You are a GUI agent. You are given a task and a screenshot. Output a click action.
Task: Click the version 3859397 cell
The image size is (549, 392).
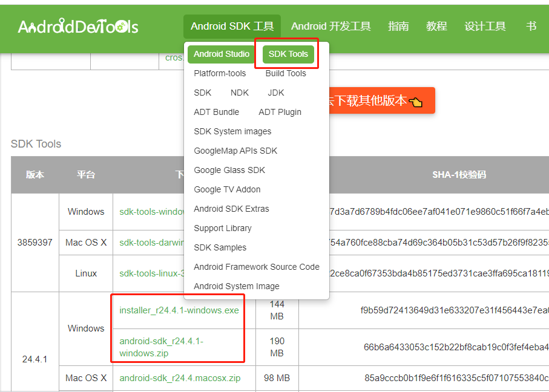click(35, 243)
